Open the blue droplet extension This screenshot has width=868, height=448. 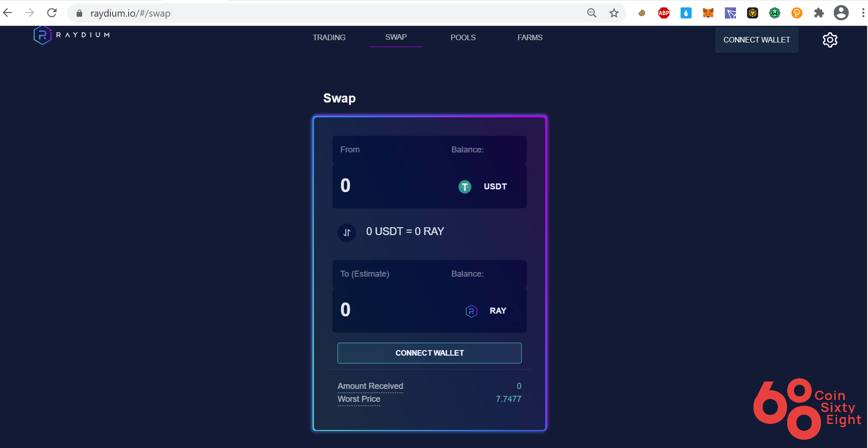pyautogui.click(x=686, y=13)
